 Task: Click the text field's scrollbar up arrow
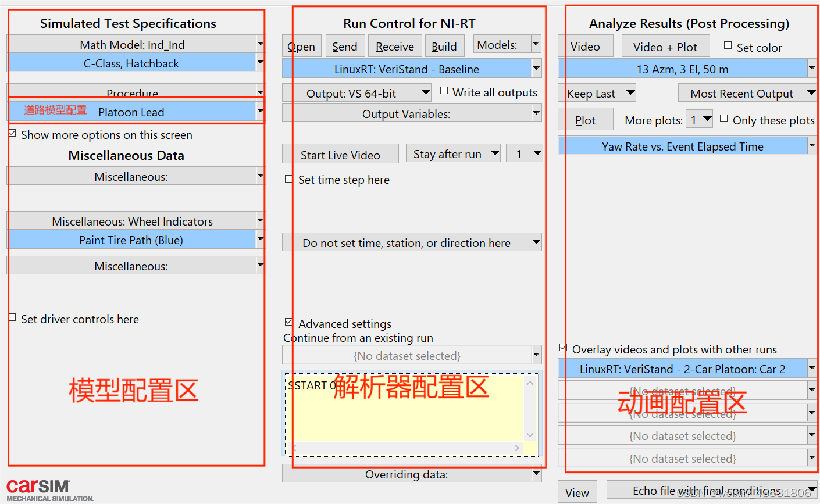(530, 382)
